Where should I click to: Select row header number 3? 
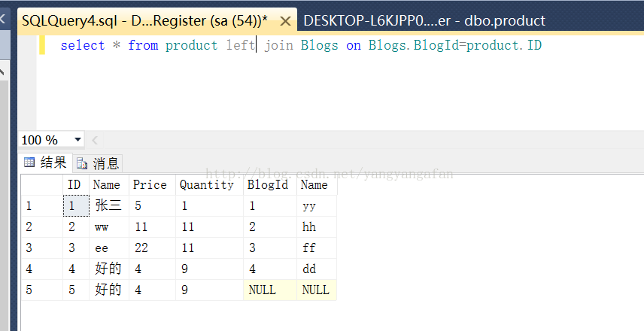42,247
